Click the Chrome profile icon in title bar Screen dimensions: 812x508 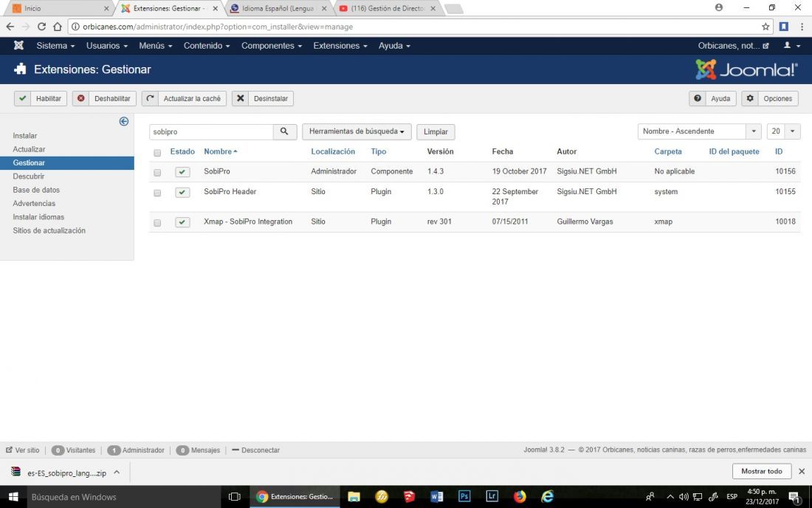pyautogui.click(x=719, y=7)
